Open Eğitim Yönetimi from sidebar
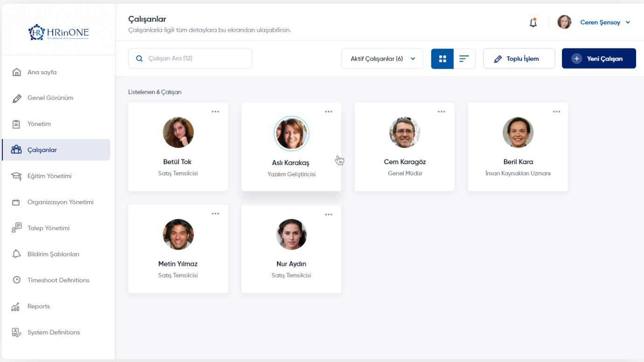The height and width of the screenshot is (362, 644). point(49,176)
